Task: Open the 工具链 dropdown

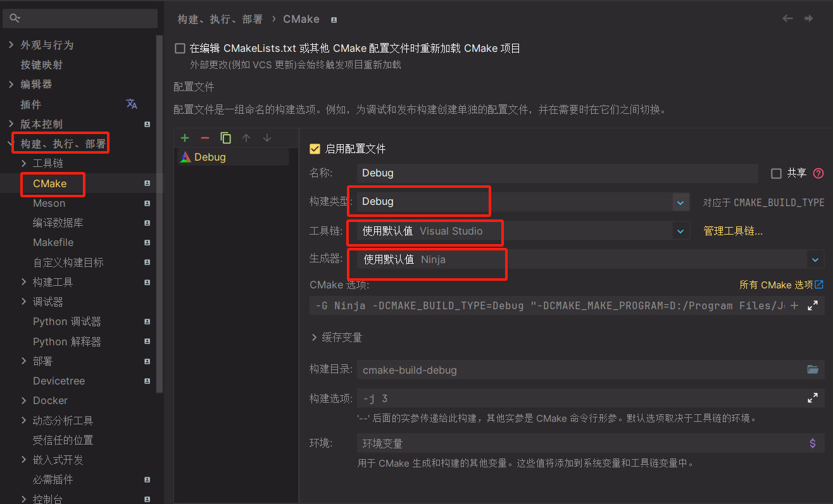Action: point(680,231)
